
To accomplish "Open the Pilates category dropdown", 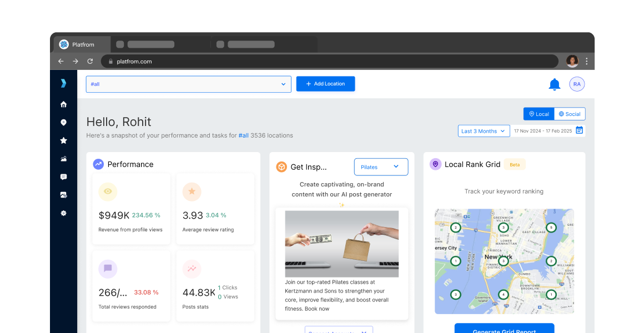I will (381, 167).
